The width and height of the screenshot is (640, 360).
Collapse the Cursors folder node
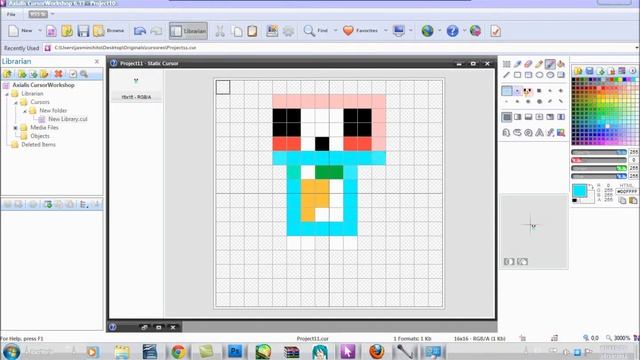pyautogui.click(x=16, y=102)
